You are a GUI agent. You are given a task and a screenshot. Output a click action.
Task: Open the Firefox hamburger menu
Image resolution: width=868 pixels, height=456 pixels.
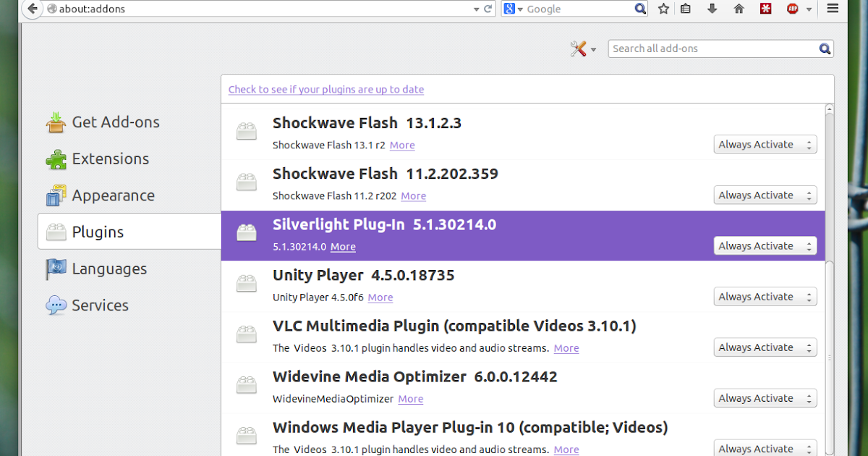click(833, 9)
